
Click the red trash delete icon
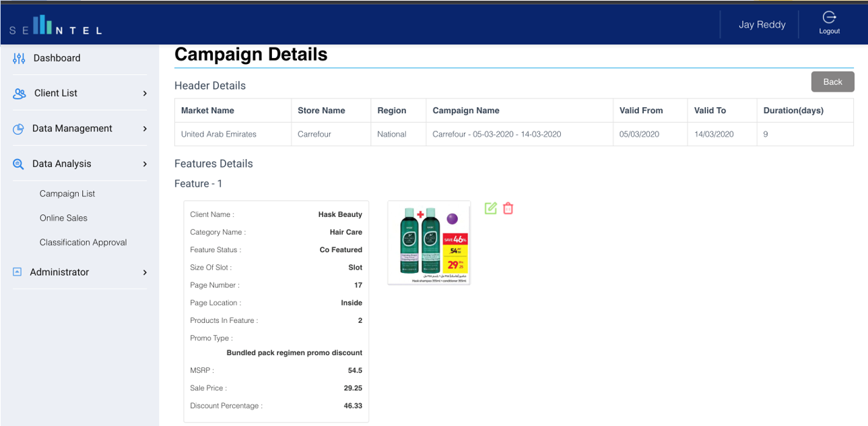(x=508, y=208)
